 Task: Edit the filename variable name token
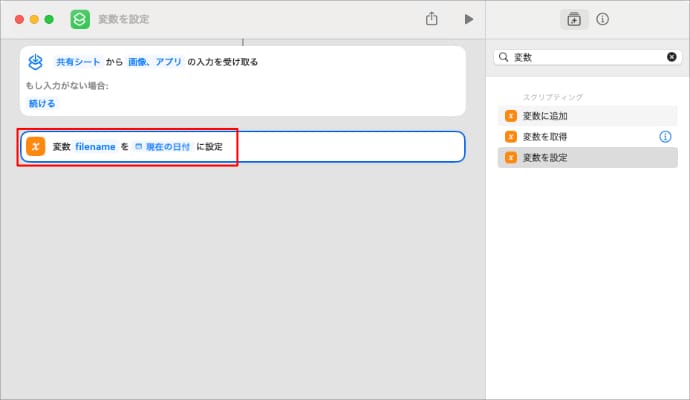coord(95,147)
